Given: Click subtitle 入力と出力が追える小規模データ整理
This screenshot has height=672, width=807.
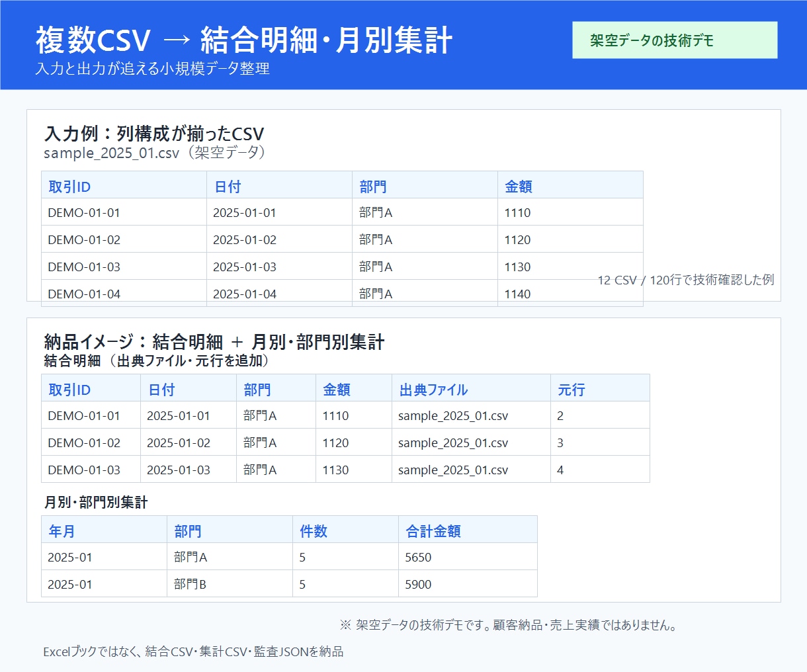Looking at the screenshot, I should coord(153,69).
